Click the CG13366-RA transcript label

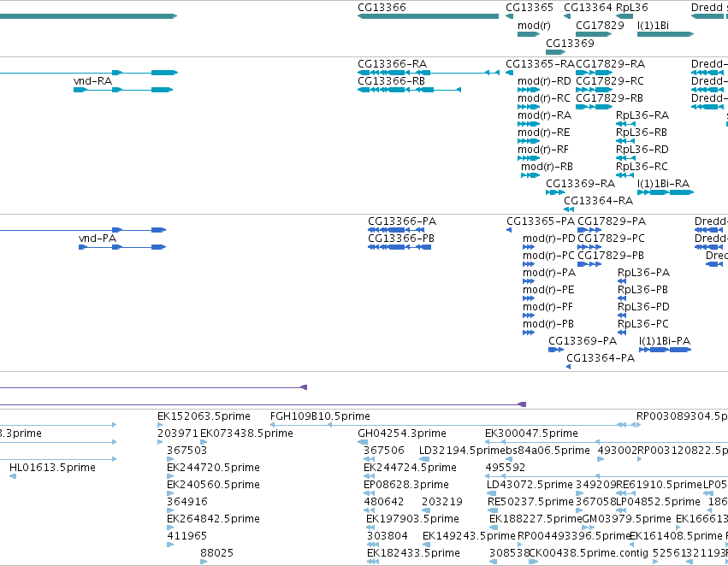393,64
